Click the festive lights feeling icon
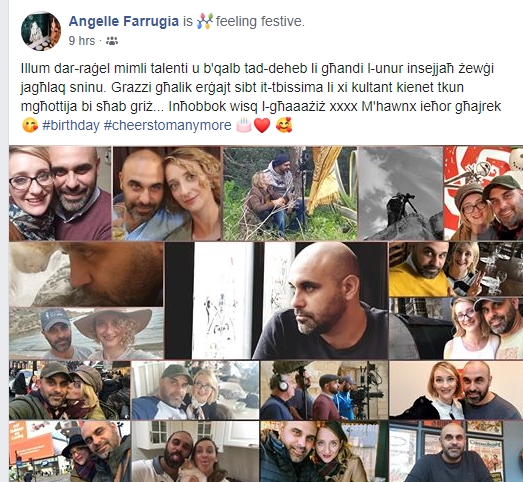 coord(204,21)
